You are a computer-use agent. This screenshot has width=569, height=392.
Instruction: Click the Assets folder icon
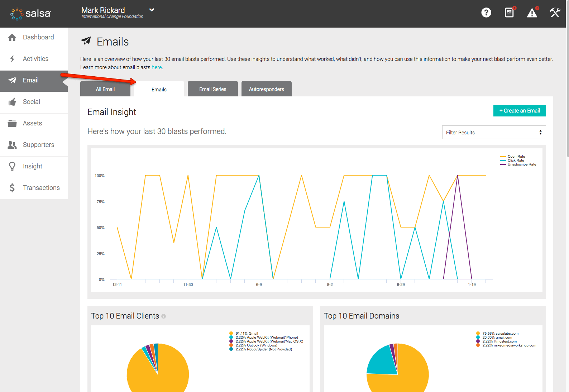(12, 123)
